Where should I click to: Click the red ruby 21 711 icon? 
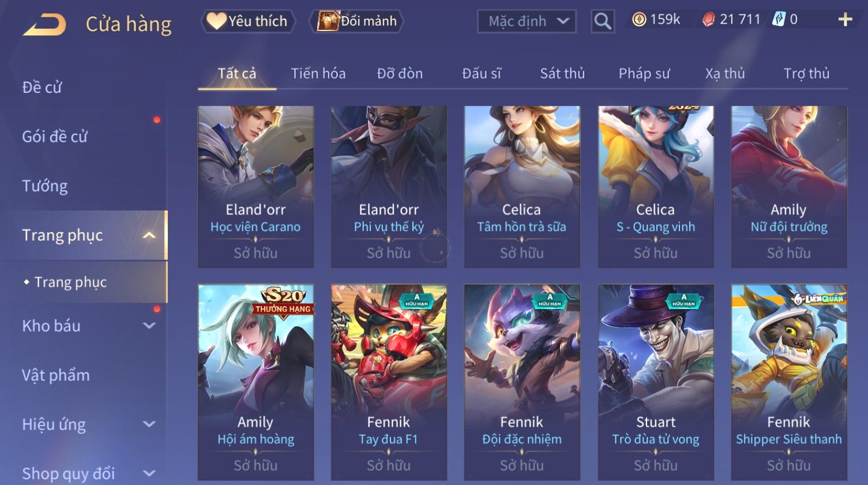pyautogui.click(x=708, y=20)
